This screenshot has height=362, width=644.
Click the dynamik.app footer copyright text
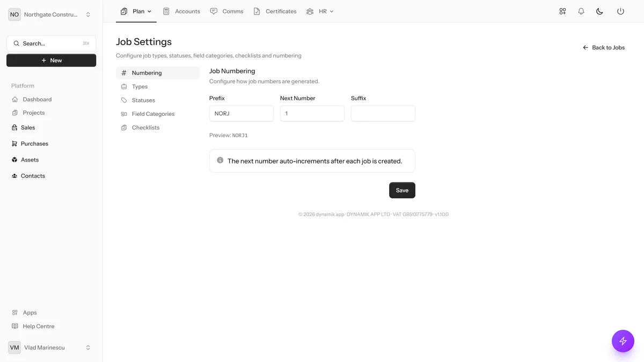(x=374, y=215)
